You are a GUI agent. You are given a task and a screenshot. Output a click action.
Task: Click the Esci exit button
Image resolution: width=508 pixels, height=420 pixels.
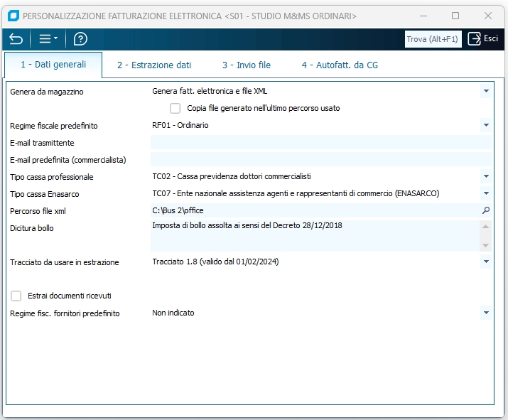pos(482,38)
